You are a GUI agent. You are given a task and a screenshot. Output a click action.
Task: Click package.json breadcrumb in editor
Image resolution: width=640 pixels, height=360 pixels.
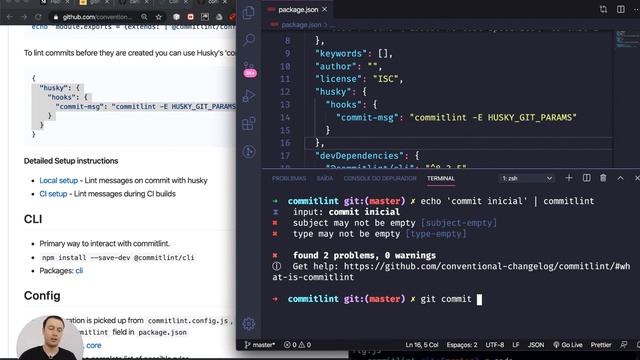pos(301,25)
